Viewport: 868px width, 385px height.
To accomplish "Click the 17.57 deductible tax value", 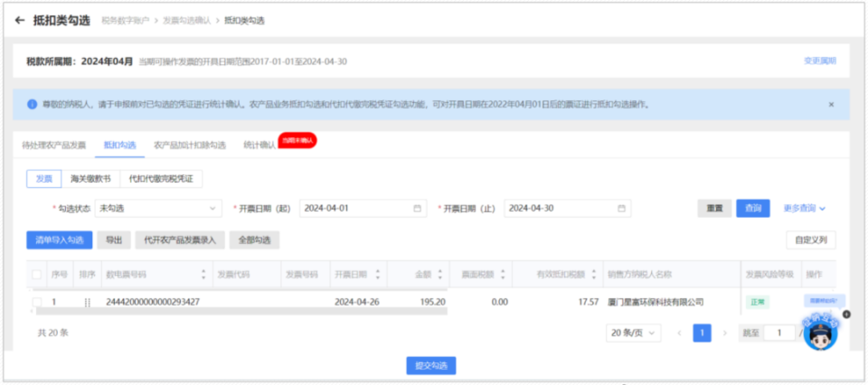I will pos(589,302).
